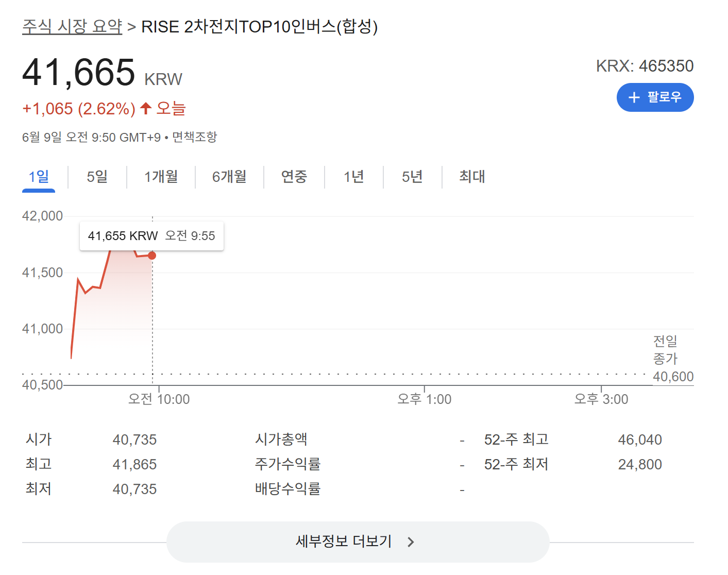728x575 pixels.
Task: Click the 면책조항 disclaimer link
Action: 194,137
